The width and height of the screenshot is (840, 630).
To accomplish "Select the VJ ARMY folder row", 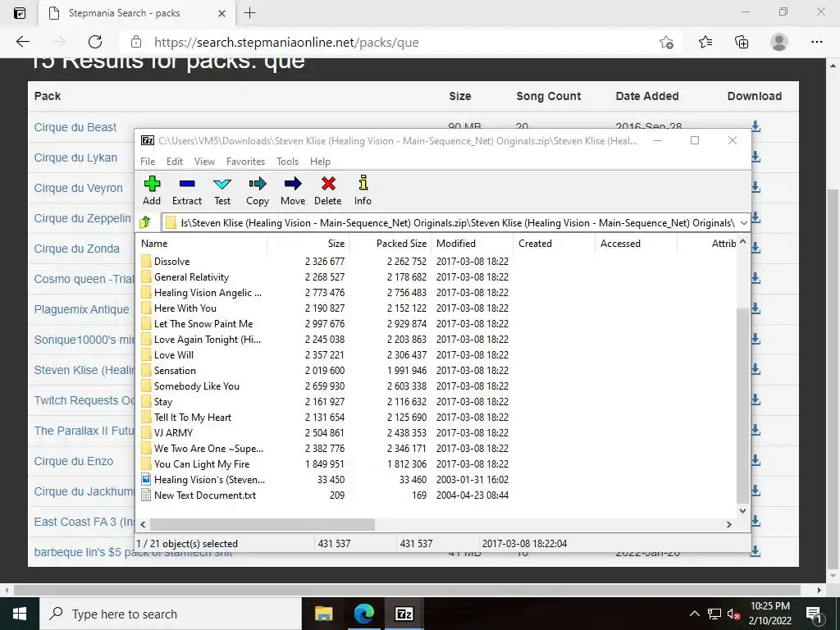I will tap(325, 433).
